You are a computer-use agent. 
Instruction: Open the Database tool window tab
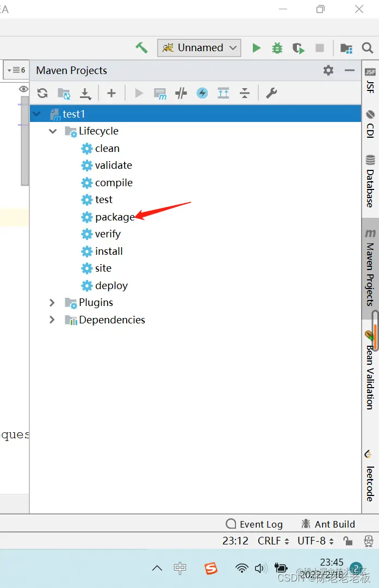(370, 181)
